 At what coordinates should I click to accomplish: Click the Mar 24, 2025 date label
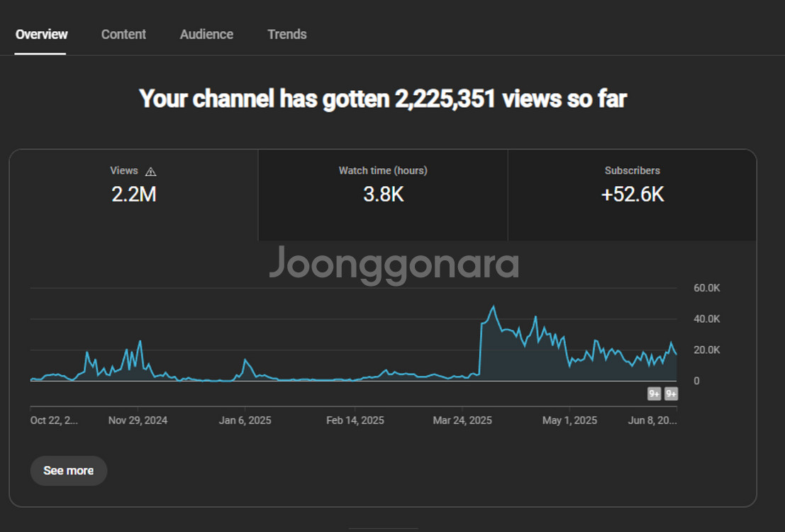(462, 421)
